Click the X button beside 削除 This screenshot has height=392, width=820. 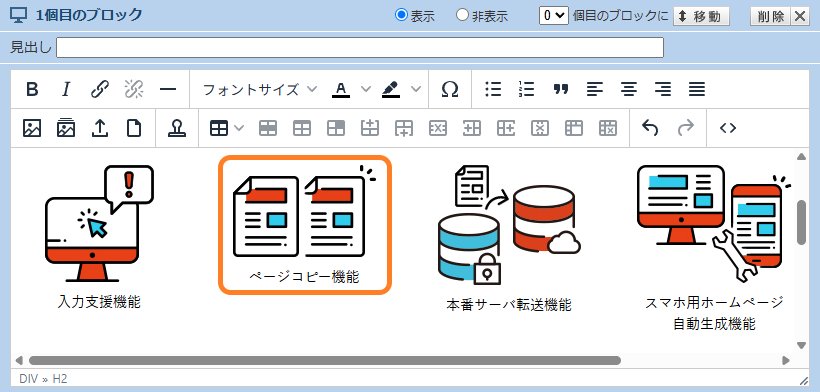(800, 16)
